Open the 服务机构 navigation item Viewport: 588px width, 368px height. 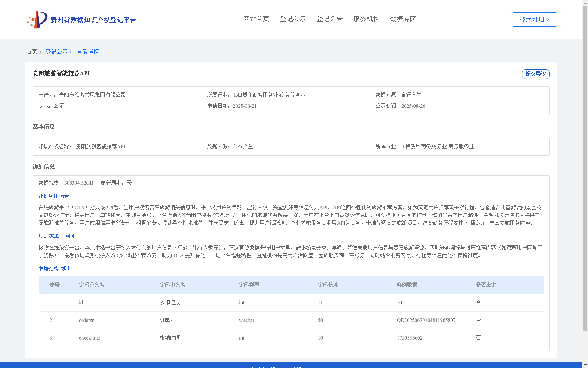(x=366, y=19)
